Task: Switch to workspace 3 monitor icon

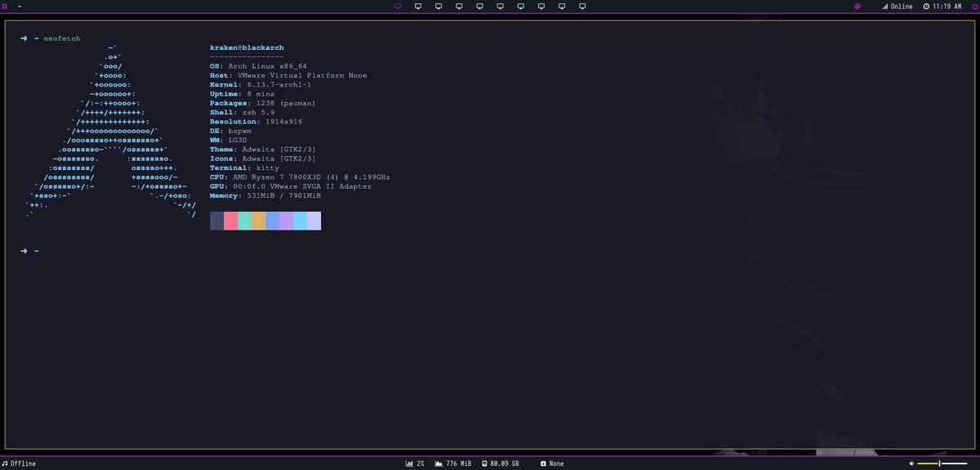Action: point(439,6)
